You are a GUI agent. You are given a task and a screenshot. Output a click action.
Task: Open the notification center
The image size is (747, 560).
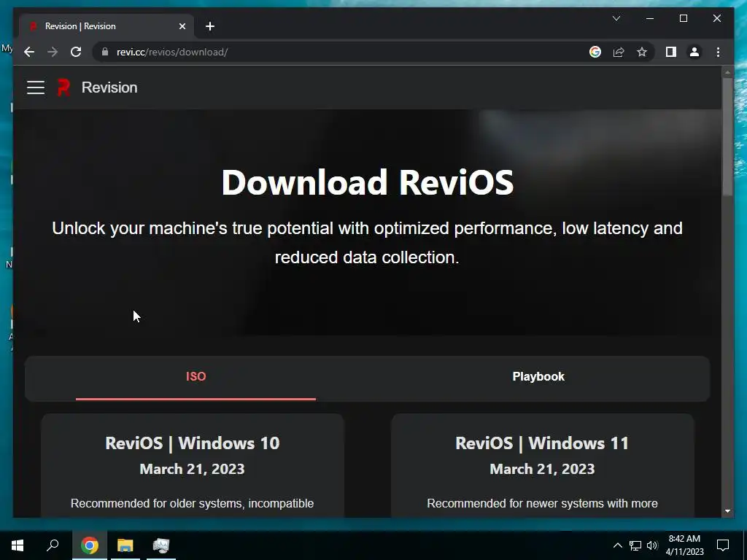723,545
